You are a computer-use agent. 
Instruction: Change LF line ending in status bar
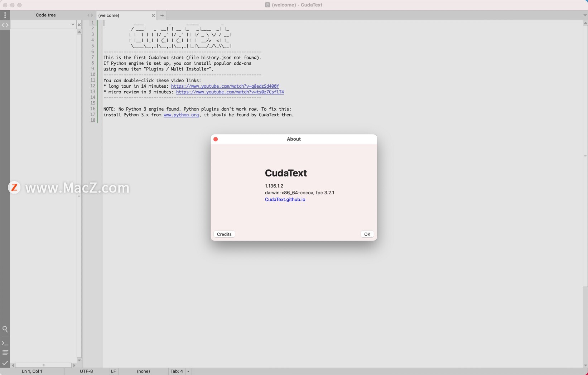tap(114, 371)
